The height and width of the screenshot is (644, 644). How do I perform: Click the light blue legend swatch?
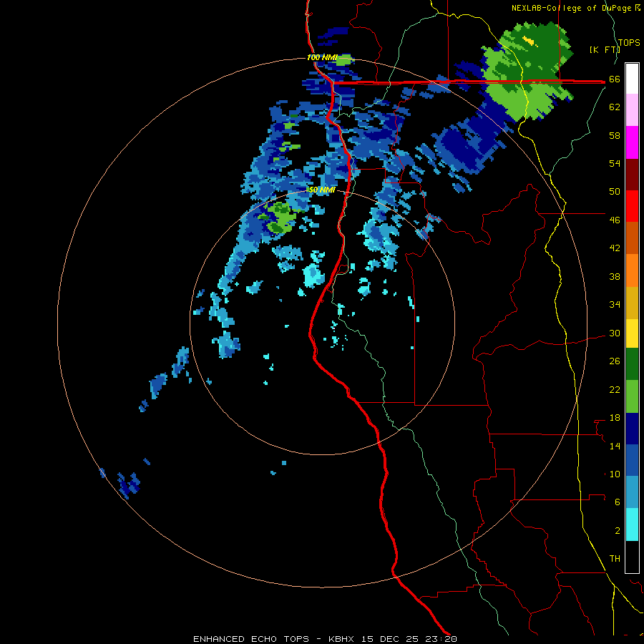pyautogui.click(x=632, y=492)
